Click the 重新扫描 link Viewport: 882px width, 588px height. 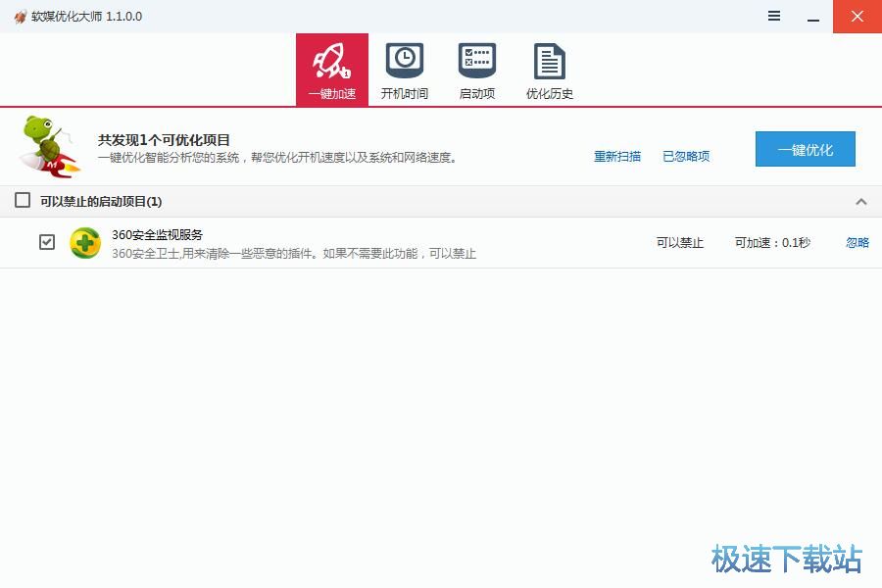tap(617, 157)
